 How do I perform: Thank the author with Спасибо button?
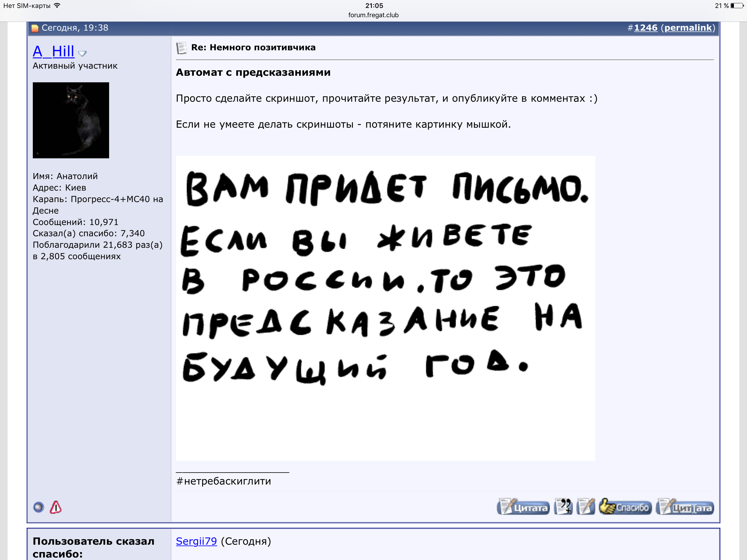[625, 507]
